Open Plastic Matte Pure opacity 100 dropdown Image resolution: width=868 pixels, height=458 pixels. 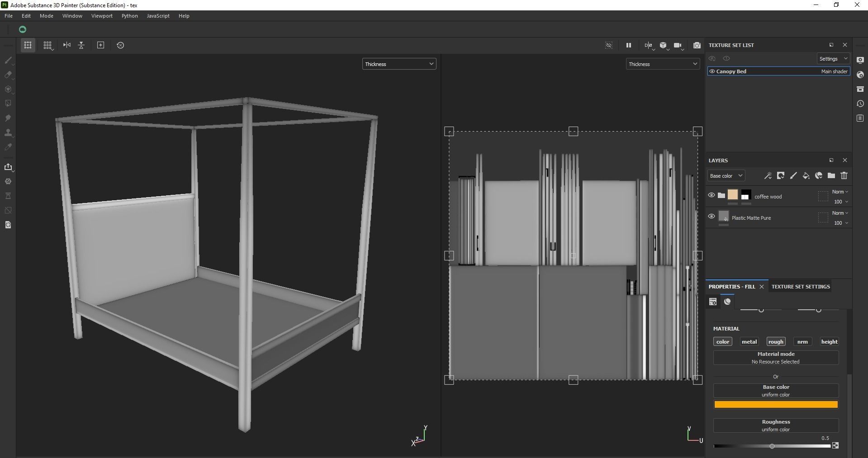841,223
